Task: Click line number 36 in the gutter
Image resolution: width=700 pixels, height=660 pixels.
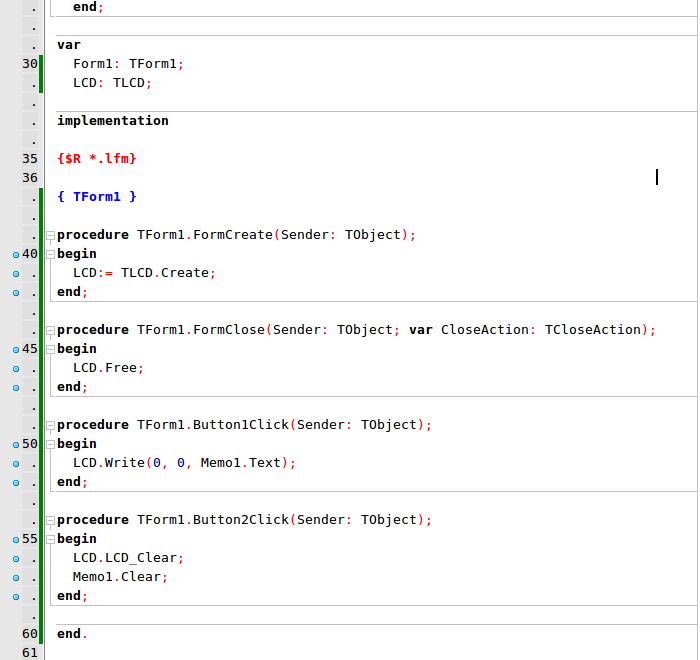Action: pyautogui.click(x=30, y=178)
